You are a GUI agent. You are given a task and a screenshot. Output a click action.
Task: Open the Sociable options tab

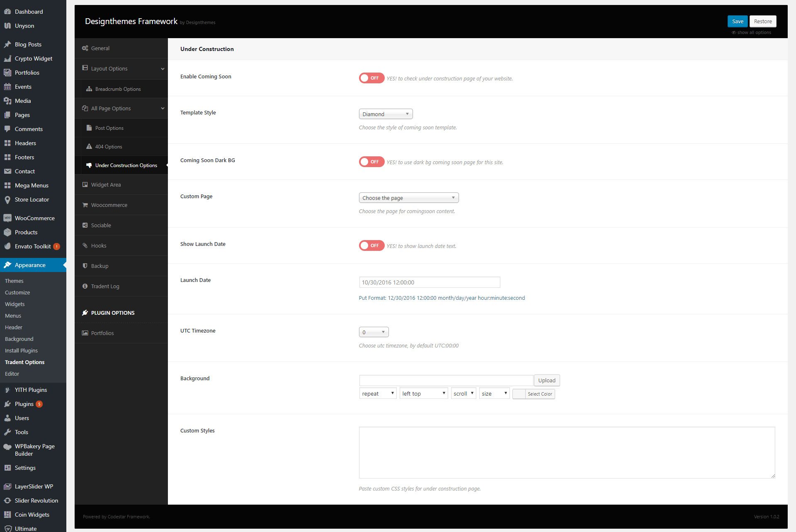[x=101, y=225]
